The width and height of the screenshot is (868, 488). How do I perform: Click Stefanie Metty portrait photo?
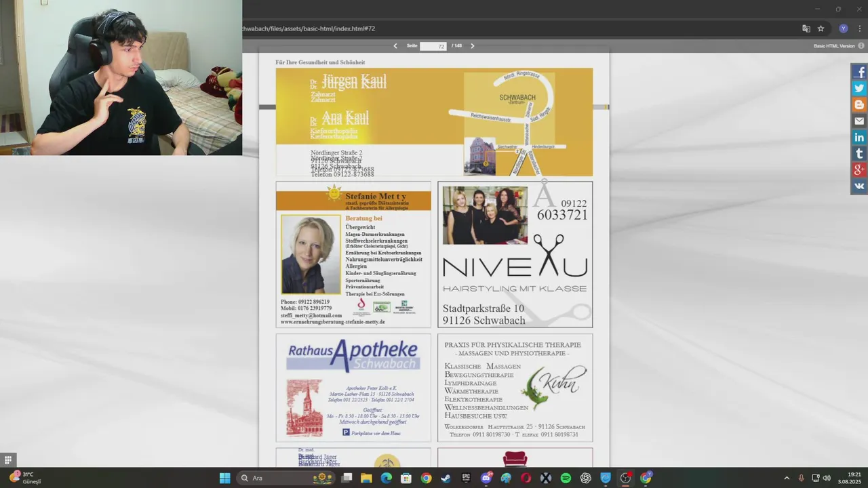point(311,255)
